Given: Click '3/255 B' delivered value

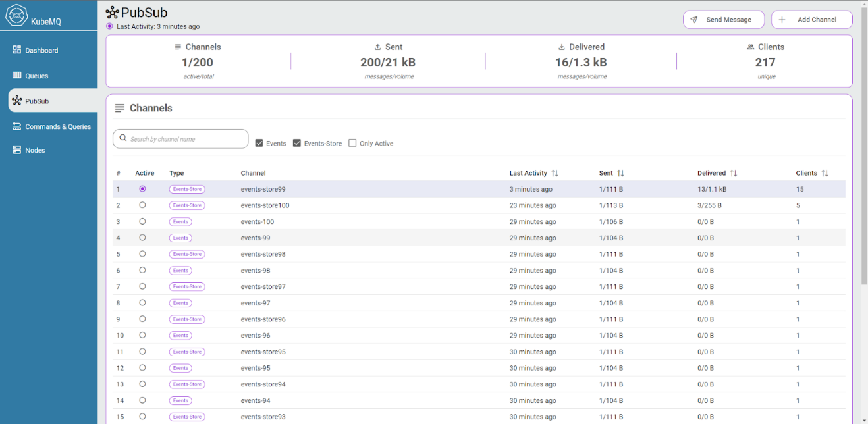Looking at the screenshot, I should click(709, 205).
